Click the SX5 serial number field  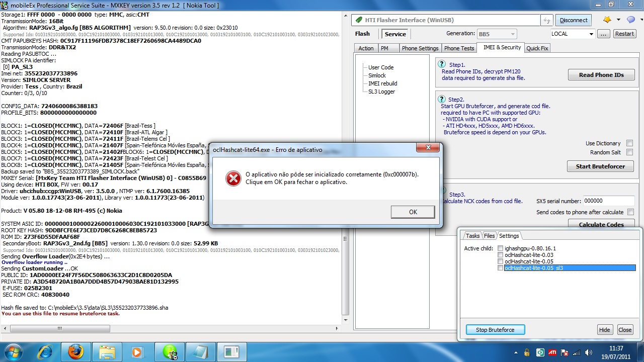[609, 201]
